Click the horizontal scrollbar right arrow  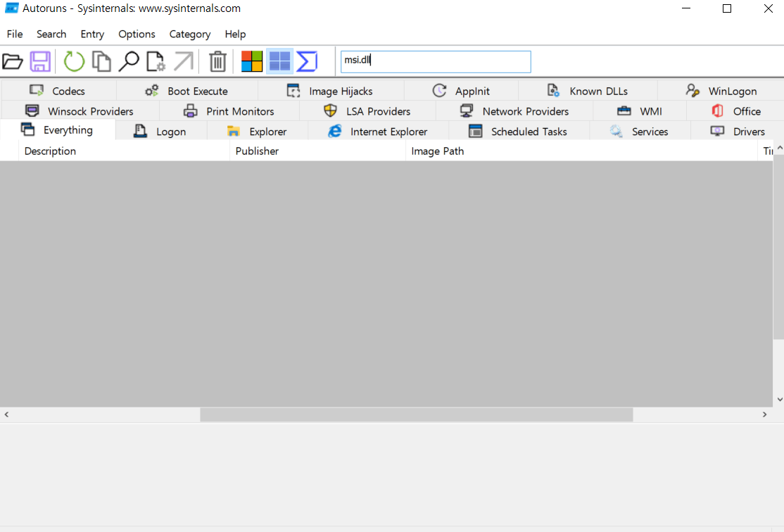point(764,414)
